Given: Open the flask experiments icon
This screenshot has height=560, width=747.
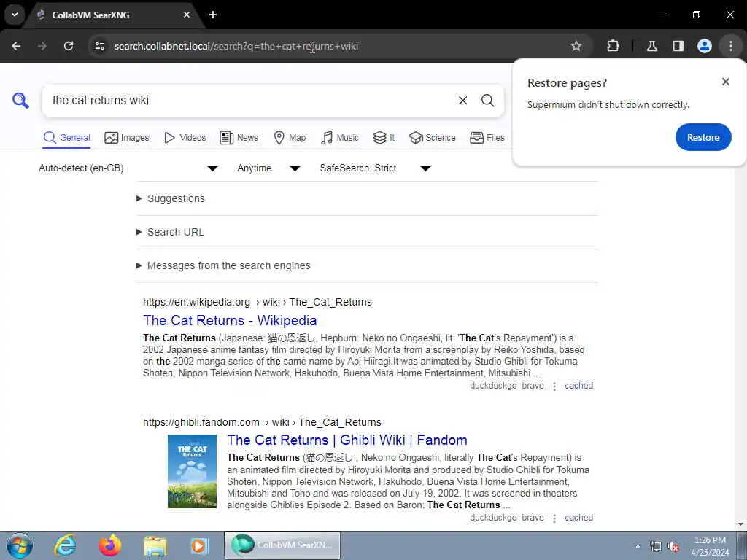Looking at the screenshot, I should pyautogui.click(x=652, y=46).
